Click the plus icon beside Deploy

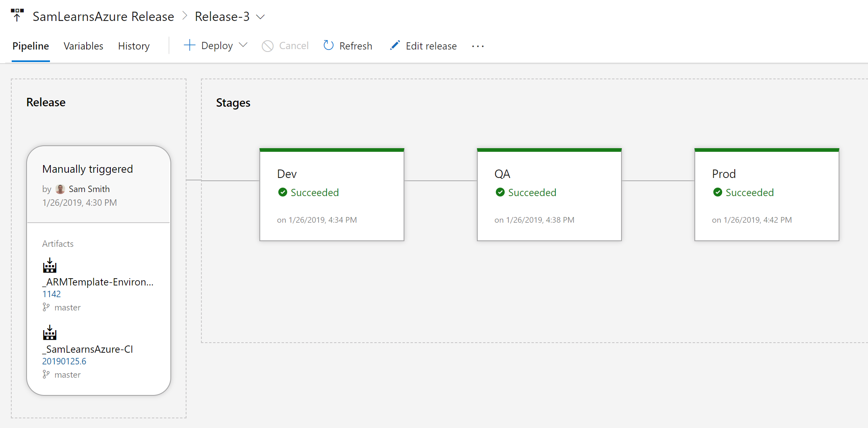click(189, 45)
